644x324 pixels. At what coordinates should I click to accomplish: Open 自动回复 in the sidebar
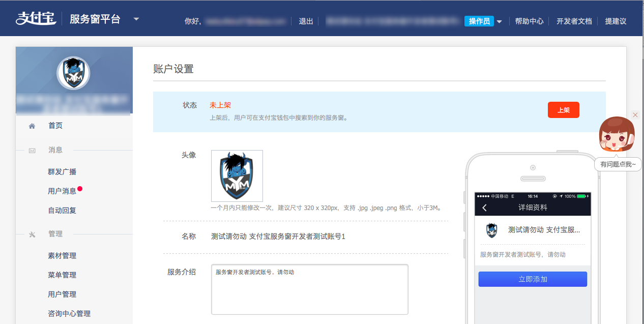pos(62,211)
